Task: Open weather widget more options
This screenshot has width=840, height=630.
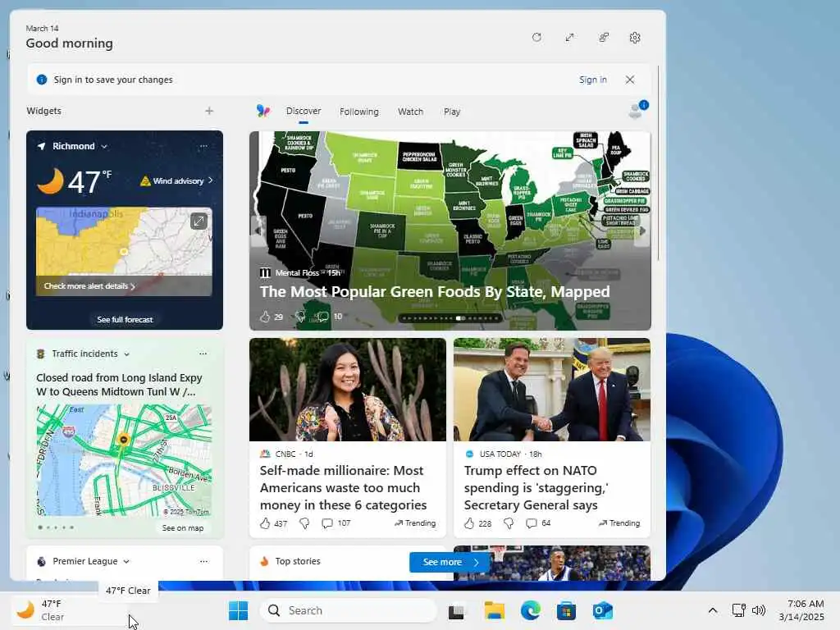Action: (203, 146)
